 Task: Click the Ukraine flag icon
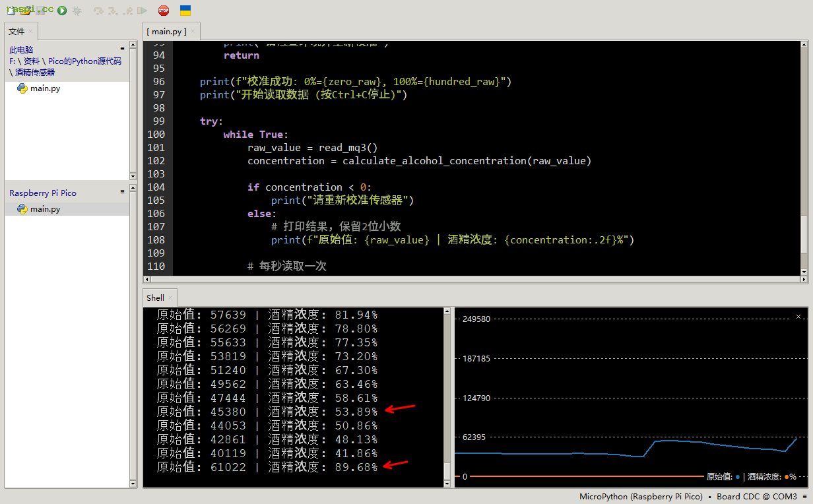186,11
